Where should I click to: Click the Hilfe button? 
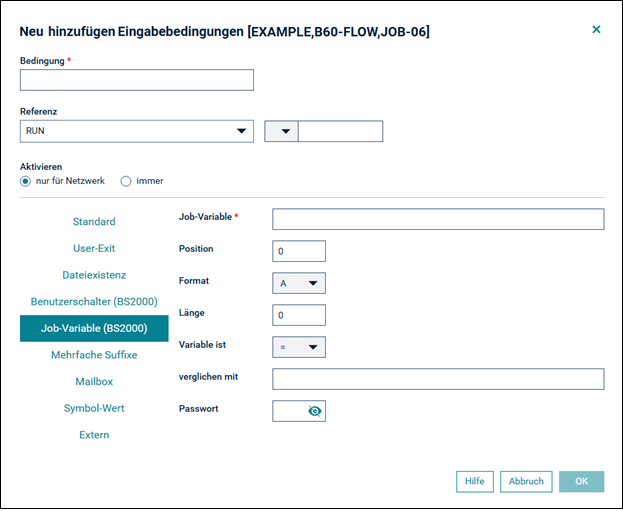(475, 482)
